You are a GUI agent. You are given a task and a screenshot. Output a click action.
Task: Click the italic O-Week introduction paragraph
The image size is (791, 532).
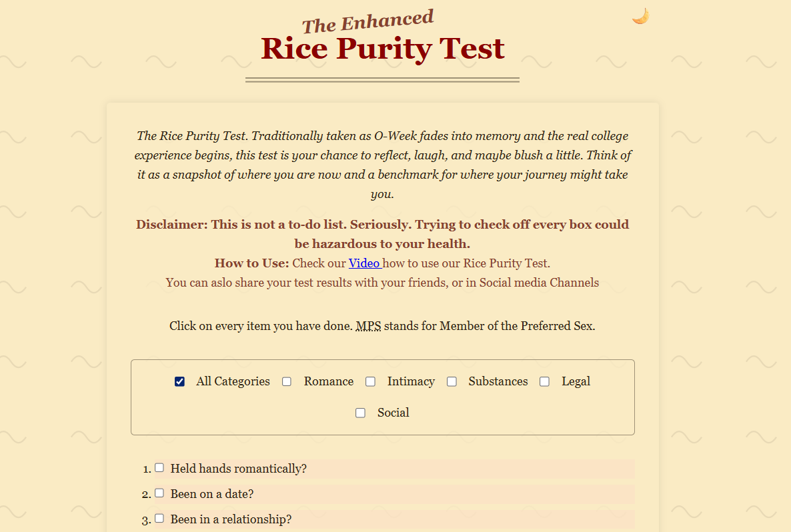[x=382, y=165]
